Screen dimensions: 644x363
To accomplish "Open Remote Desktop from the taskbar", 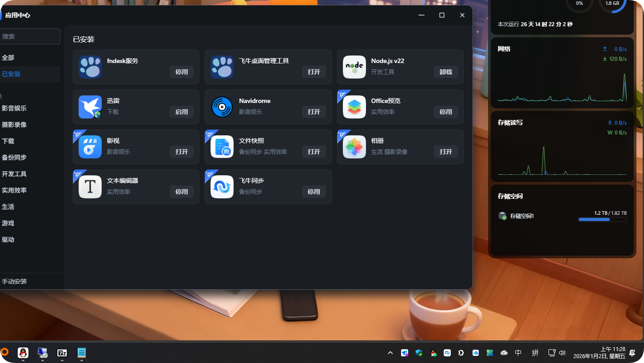I will [x=43, y=353].
